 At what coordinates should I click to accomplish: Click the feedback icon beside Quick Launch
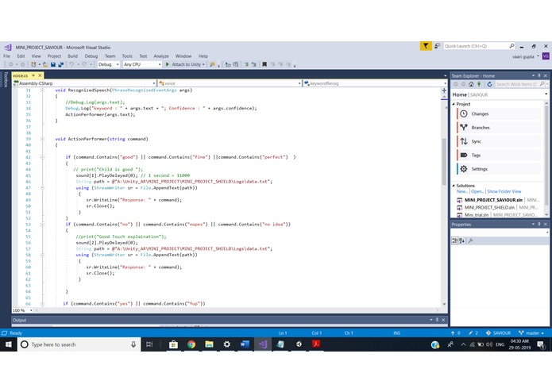437,46
